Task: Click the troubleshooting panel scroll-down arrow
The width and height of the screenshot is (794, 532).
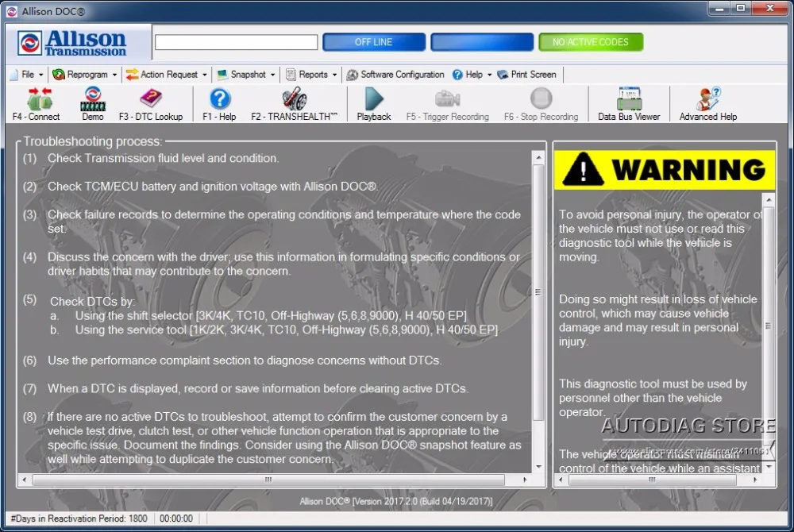Action: point(539,467)
